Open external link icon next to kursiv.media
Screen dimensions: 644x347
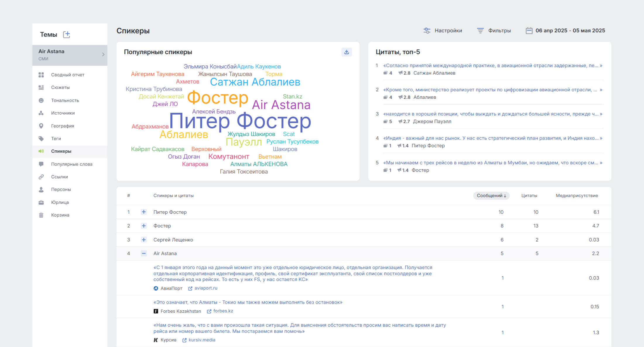(x=184, y=340)
